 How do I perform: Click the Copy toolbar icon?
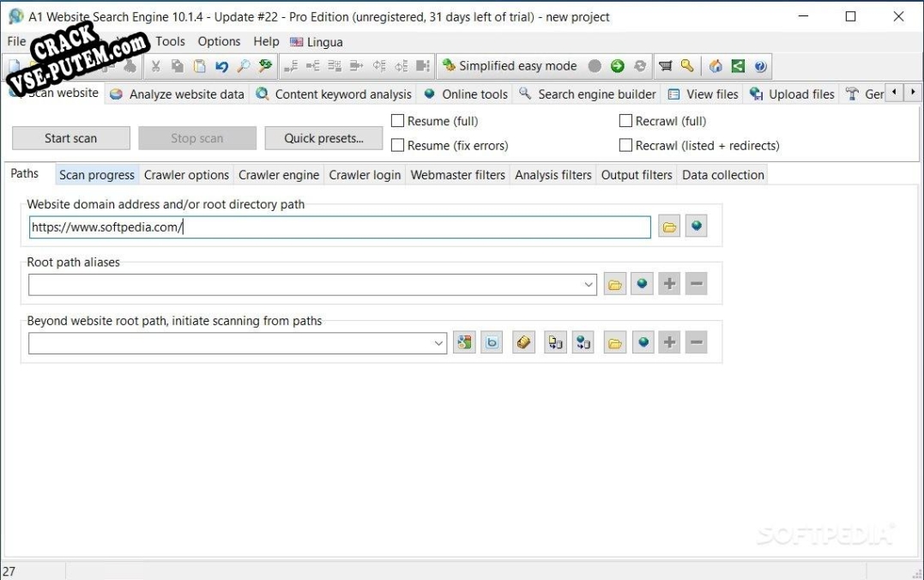pyautogui.click(x=178, y=66)
